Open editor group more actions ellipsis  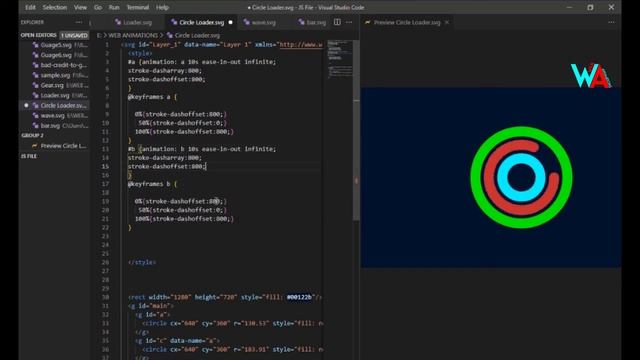(x=349, y=22)
